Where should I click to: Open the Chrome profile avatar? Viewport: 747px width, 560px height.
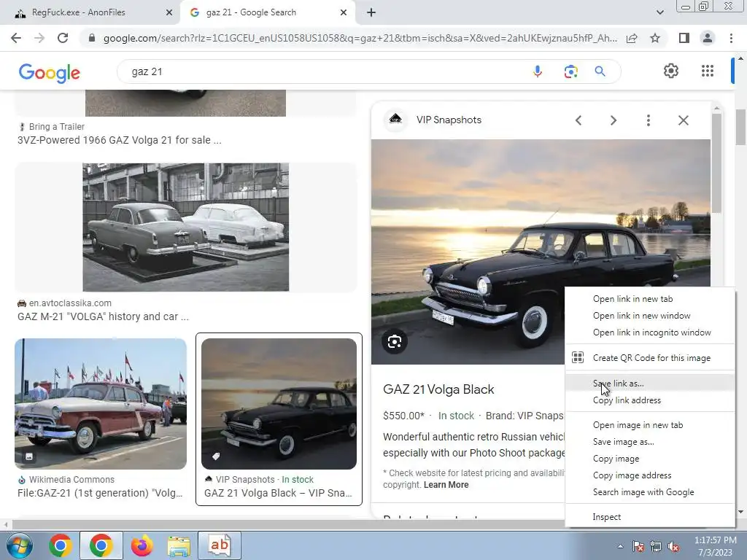point(708,38)
